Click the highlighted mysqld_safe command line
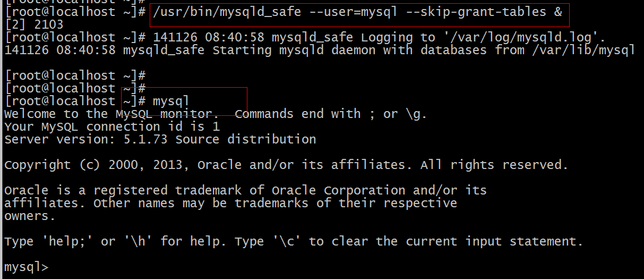This screenshot has width=644, height=279. click(357, 12)
